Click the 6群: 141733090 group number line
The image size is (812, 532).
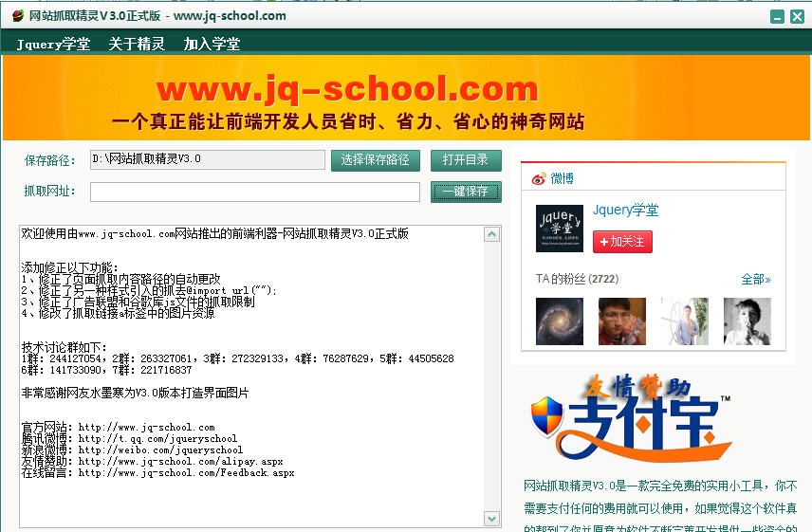click(x=106, y=370)
